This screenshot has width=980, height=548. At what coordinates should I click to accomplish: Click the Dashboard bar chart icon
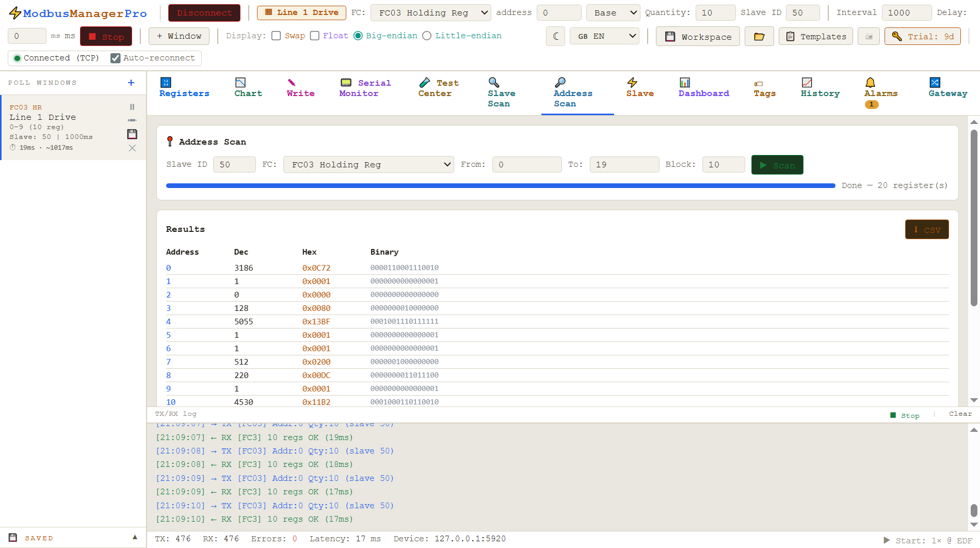pos(685,82)
